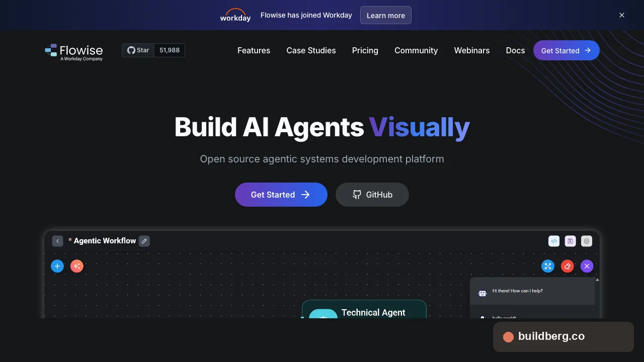Open workflow settings via the gear icon
The width and height of the screenshot is (644, 362).
pyautogui.click(x=586, y=241)
